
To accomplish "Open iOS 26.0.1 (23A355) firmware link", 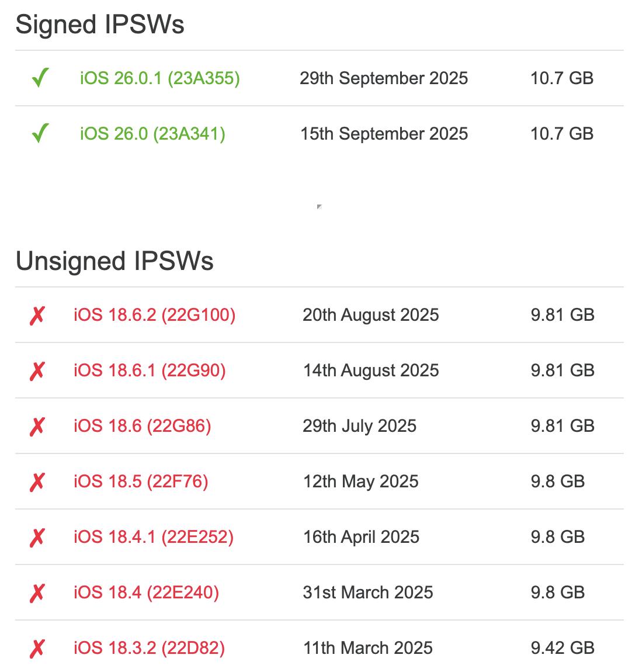I will click(x=159, y=78).
